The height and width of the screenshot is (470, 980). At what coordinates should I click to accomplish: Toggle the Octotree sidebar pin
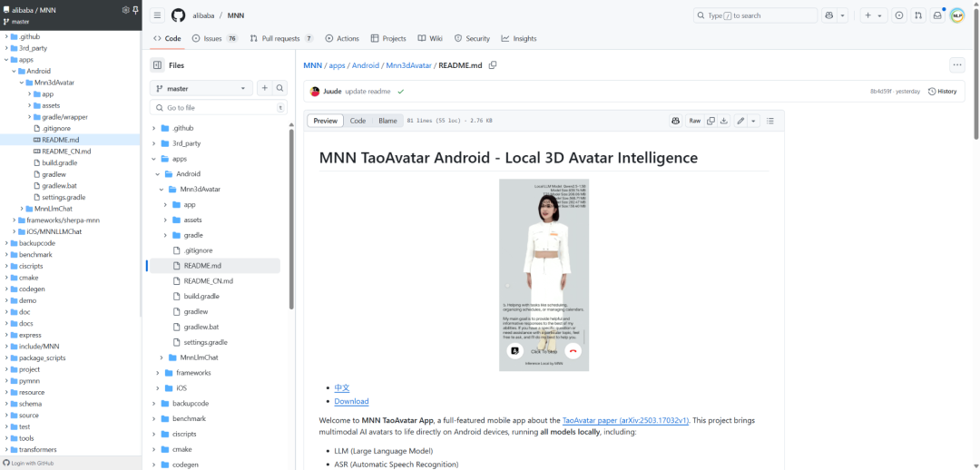coord(135,10)
